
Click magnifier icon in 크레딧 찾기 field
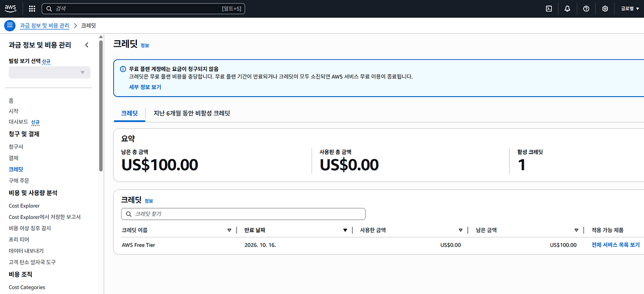click(129, 214)
